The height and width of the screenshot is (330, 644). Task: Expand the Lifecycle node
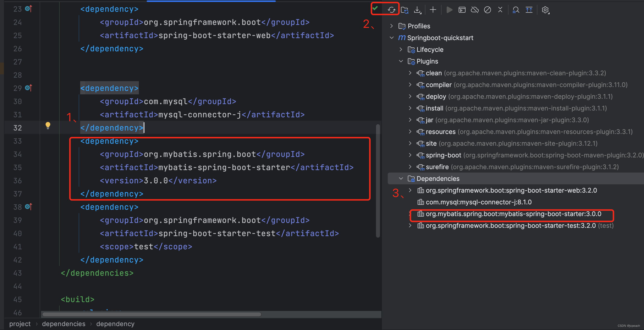(401, 49)
